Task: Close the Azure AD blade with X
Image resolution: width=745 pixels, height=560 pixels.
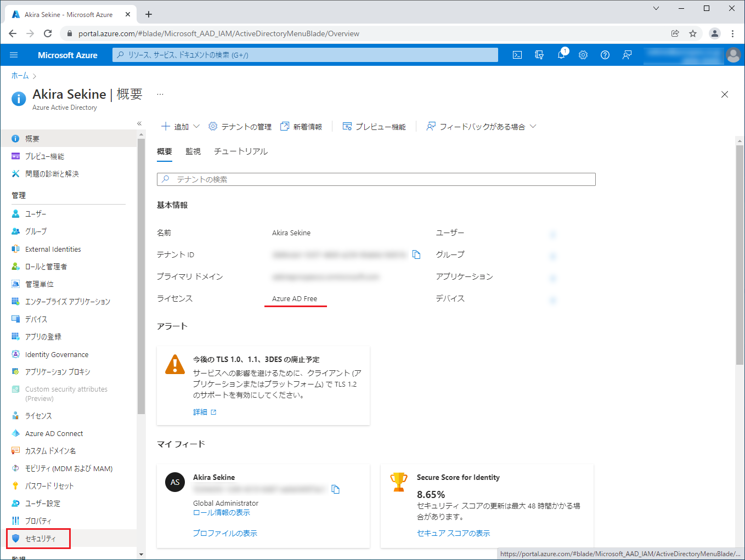Action: (x=725, y=94)
